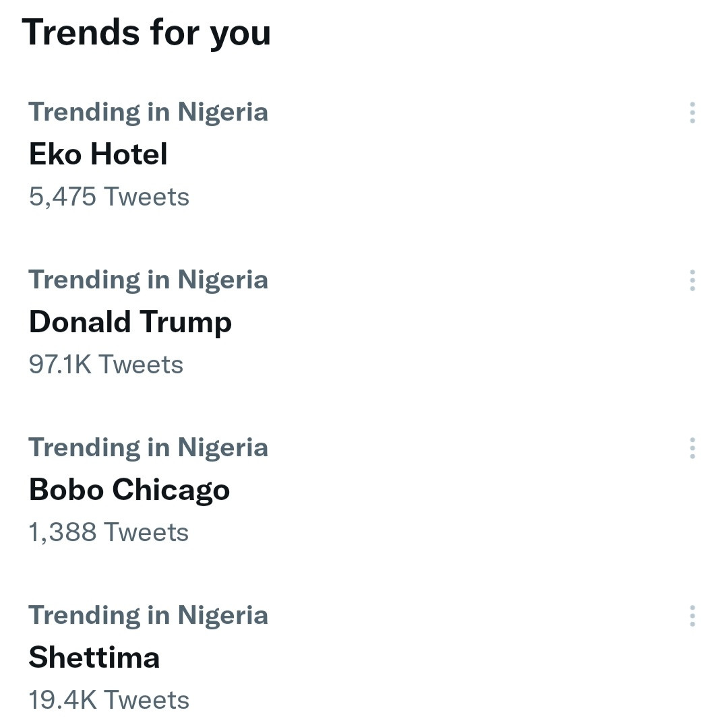Open more options for Shettima trend
Viewport: 728px width, 727px height.
[x=692, y=616]
